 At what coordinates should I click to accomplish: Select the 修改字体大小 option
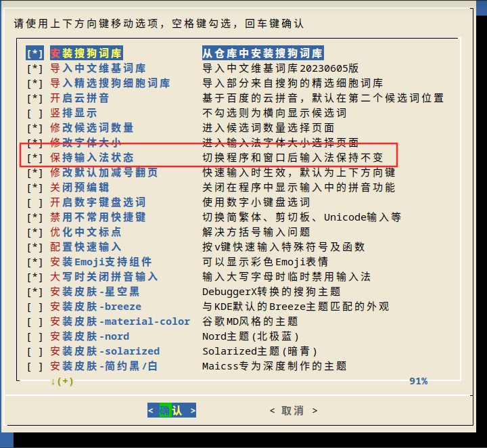tap(86, 143)
